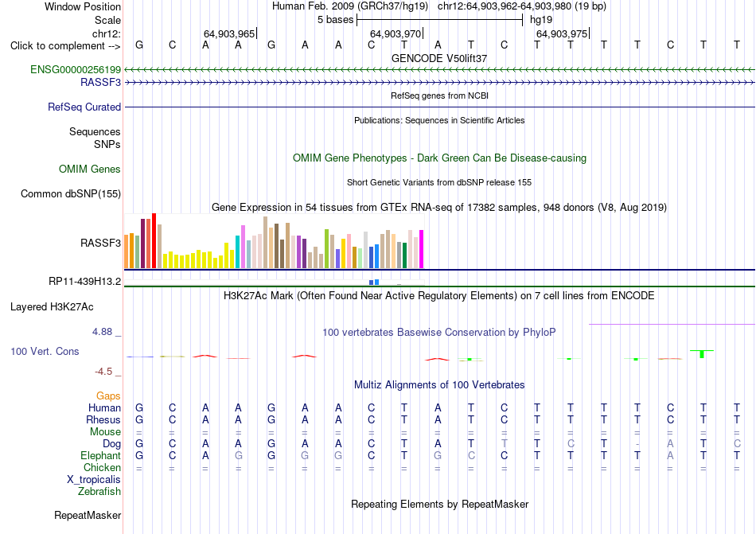Image resolution: width=756 pixels, height=534 pixels.
Task: Click Multiz Alignments of 100 Vertebrates title
Action: tap(439, 384)
